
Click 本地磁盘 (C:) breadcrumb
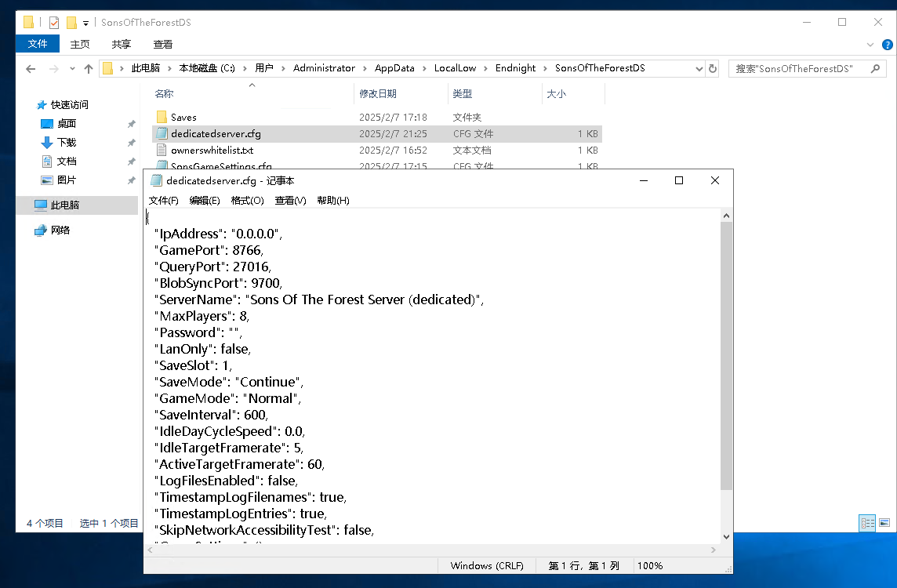[x=206, y=68]
